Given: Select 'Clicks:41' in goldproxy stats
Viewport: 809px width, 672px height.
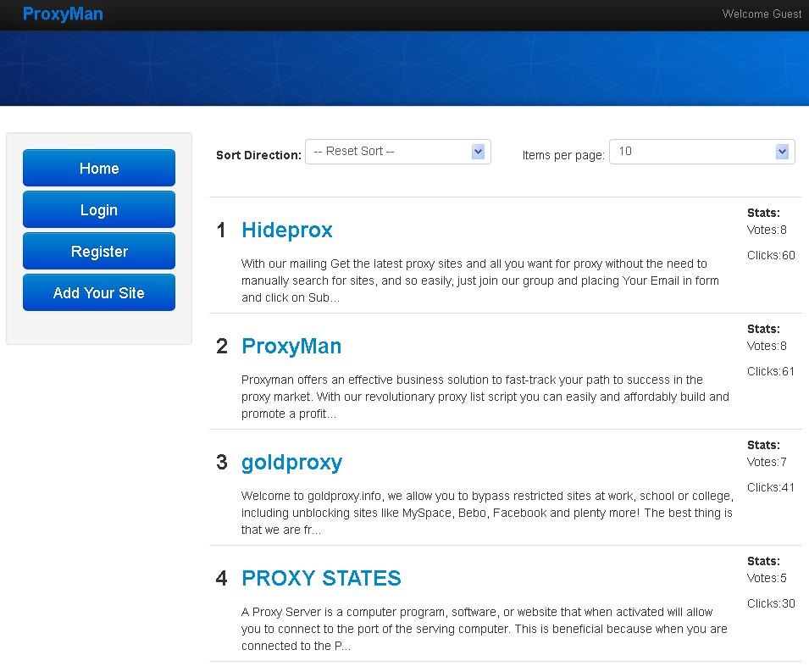Looking at the screenshot, I should [x=771, y=487].
